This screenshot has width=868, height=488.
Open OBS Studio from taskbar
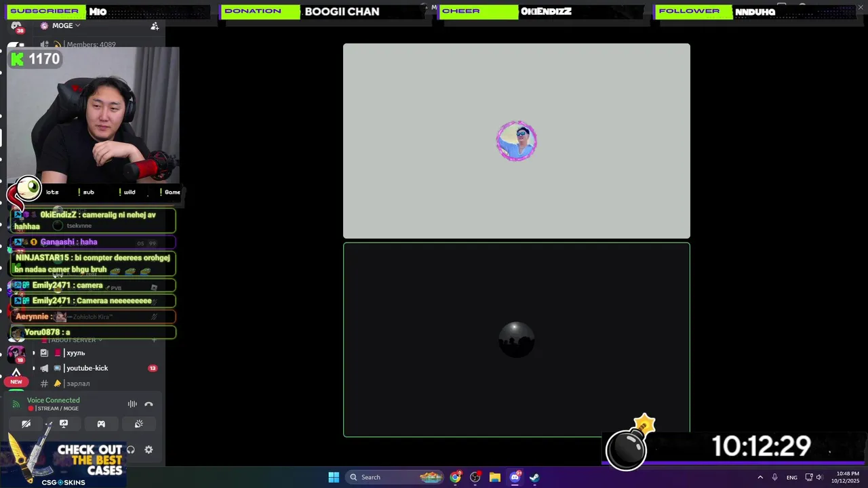click(x=475, y=477)
